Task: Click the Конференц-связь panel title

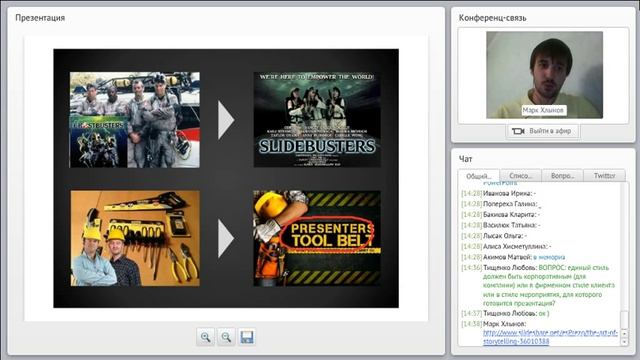Action: [x=493, y=18]
